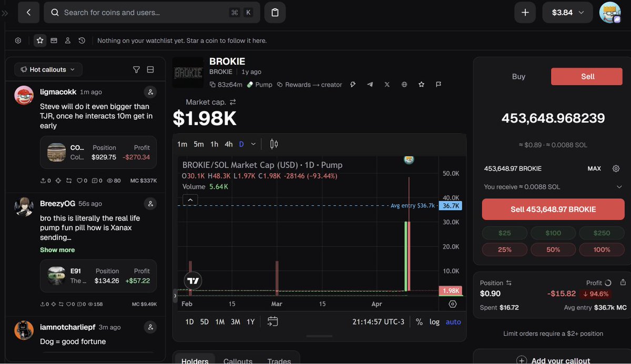Follow user iamnotcharliepf with add-person icon
This screenshot has height=364, width=631.
pyautogui.click(x=150, y=327)
